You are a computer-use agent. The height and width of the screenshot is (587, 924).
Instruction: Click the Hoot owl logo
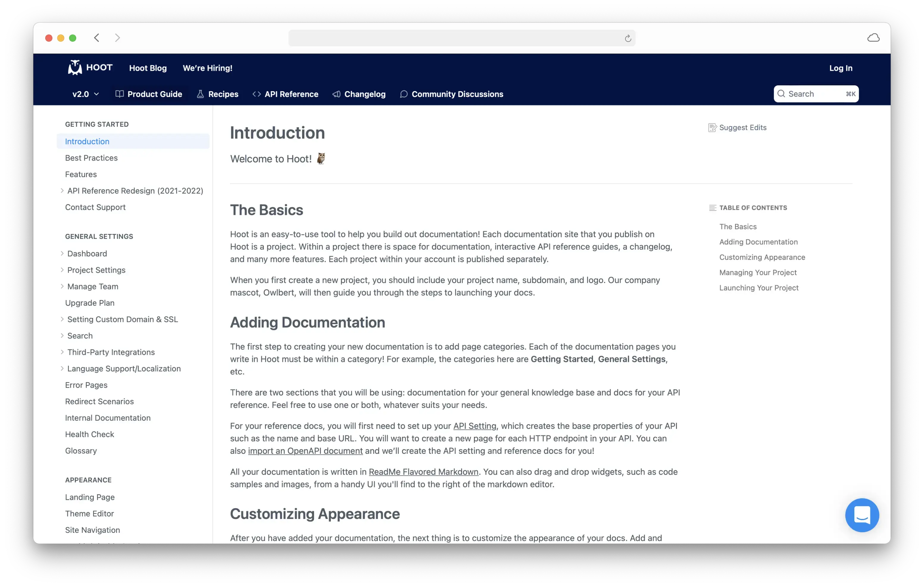(x=75, y=68)
